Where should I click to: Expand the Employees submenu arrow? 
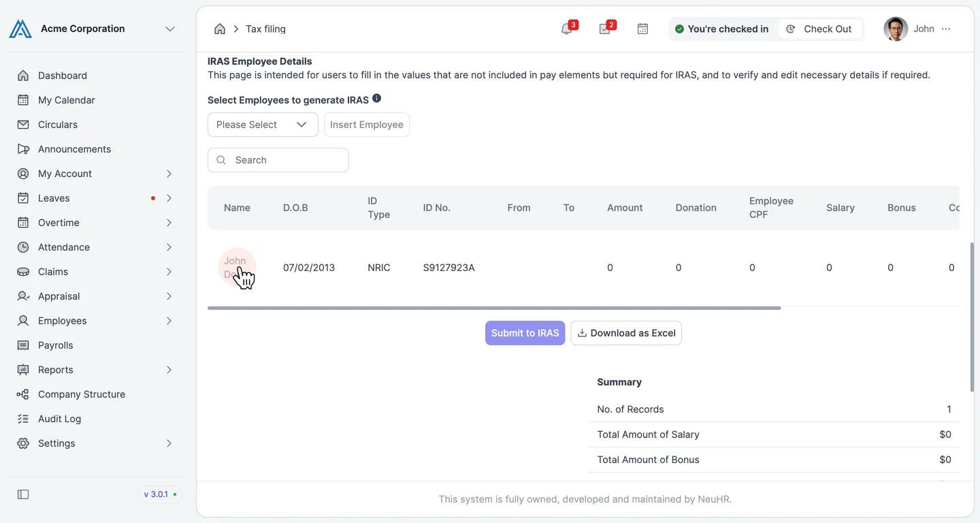click(169, 321)
